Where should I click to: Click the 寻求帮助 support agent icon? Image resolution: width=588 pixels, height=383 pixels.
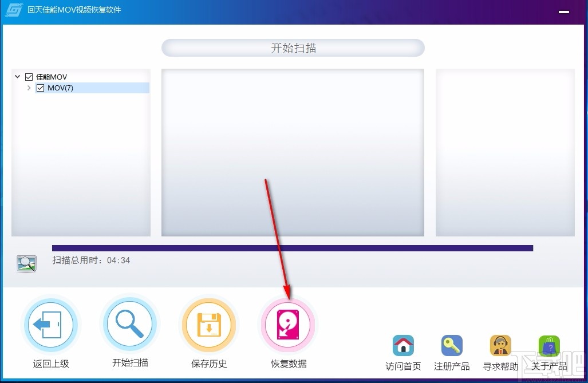500,345
